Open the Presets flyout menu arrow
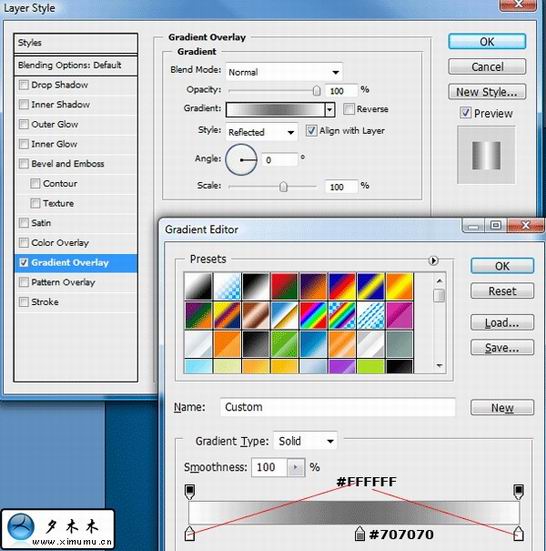Viewport: 546px width, 551px height. pyautogui.click(x=433, y=260)
